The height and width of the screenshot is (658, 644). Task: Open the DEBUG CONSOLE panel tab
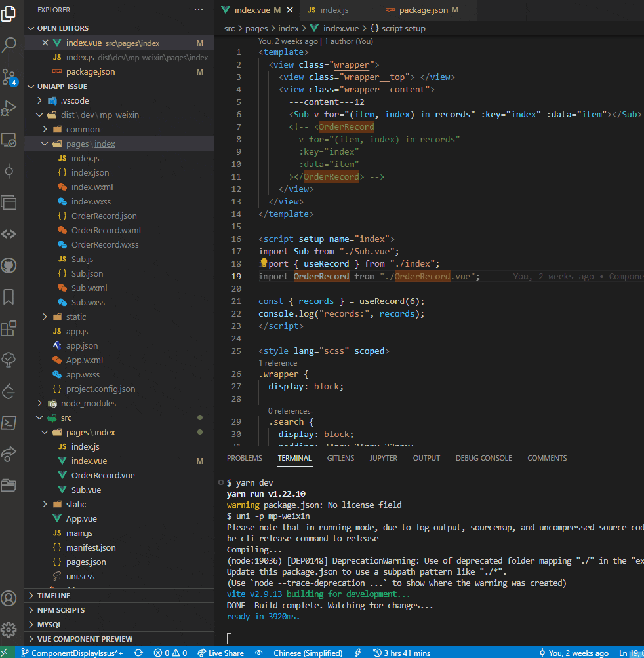tap(483, 458)
